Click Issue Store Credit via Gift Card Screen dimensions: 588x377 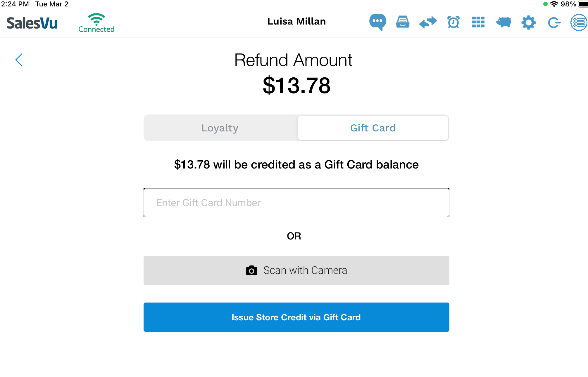(296, 317)
